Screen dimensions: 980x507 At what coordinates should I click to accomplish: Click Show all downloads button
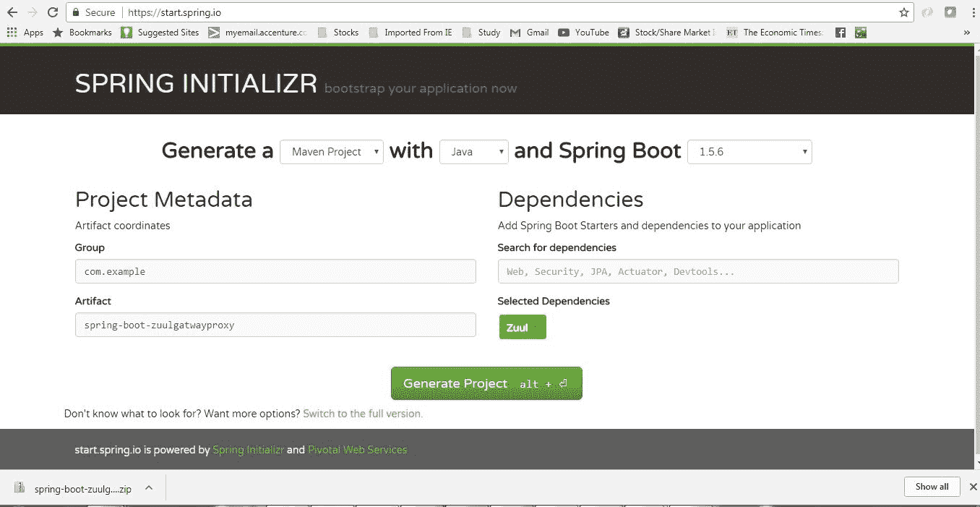[x=932, y=487]
